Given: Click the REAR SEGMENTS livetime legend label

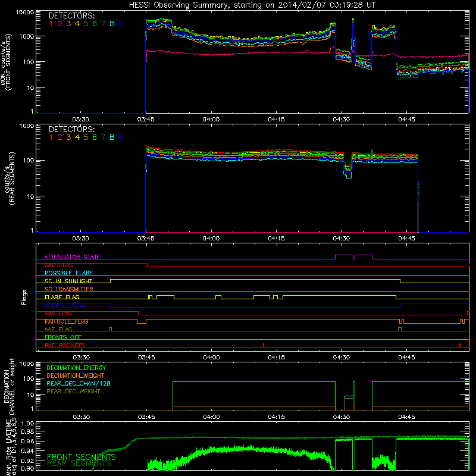Looking at the screenshot, I should (x=79, y=464).
